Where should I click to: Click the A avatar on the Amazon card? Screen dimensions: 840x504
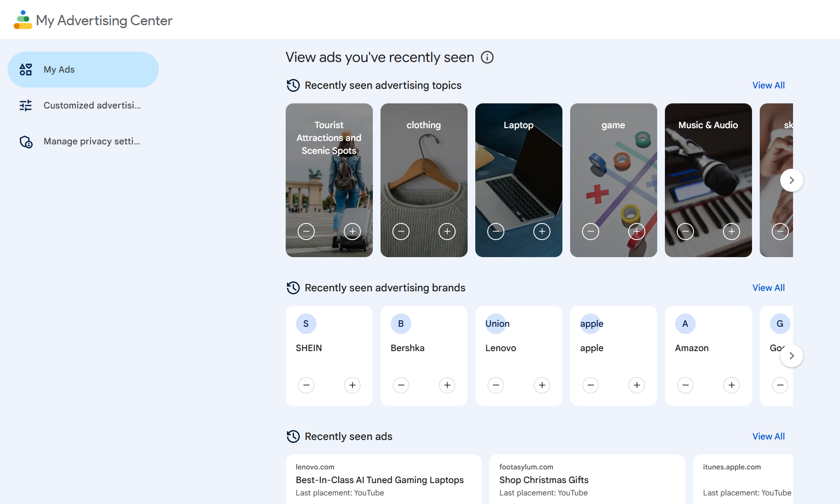tap(685, 324)
